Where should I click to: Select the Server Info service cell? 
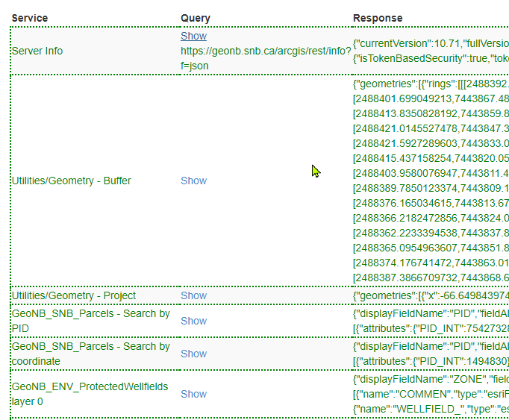(37, 51)
